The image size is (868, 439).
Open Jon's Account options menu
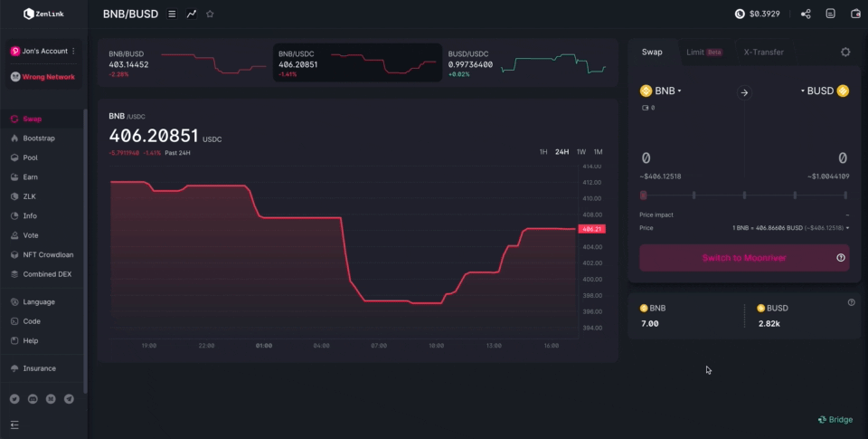coord(73,51)
